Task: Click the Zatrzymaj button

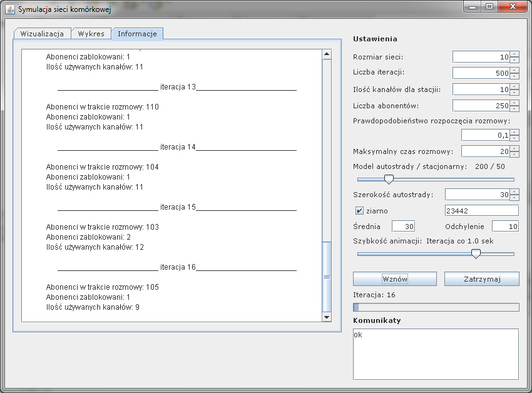Action: click(481, 278)
